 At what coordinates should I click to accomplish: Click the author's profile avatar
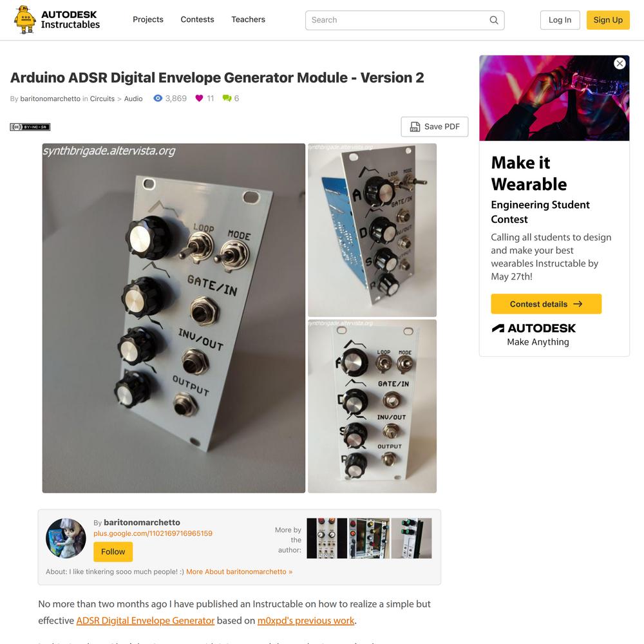click(x=66, y=538)
